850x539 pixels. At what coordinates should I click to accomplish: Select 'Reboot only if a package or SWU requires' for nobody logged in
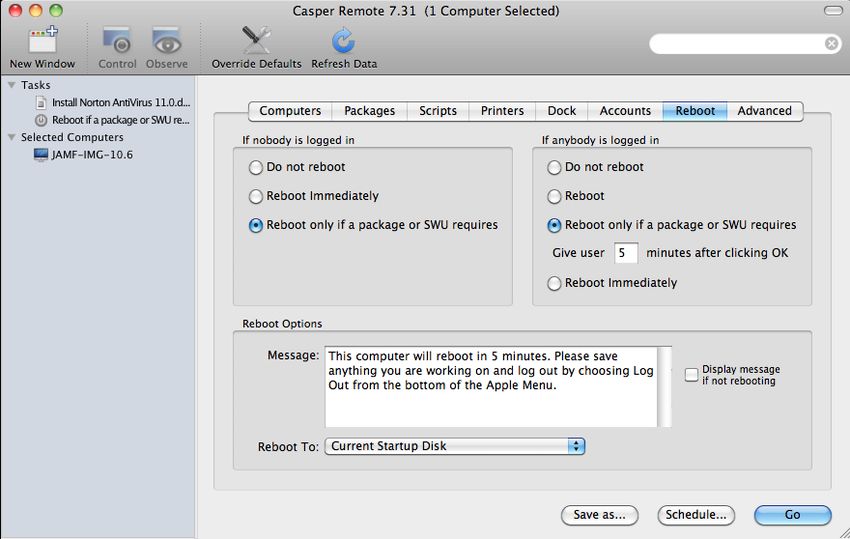click(256, 226)
